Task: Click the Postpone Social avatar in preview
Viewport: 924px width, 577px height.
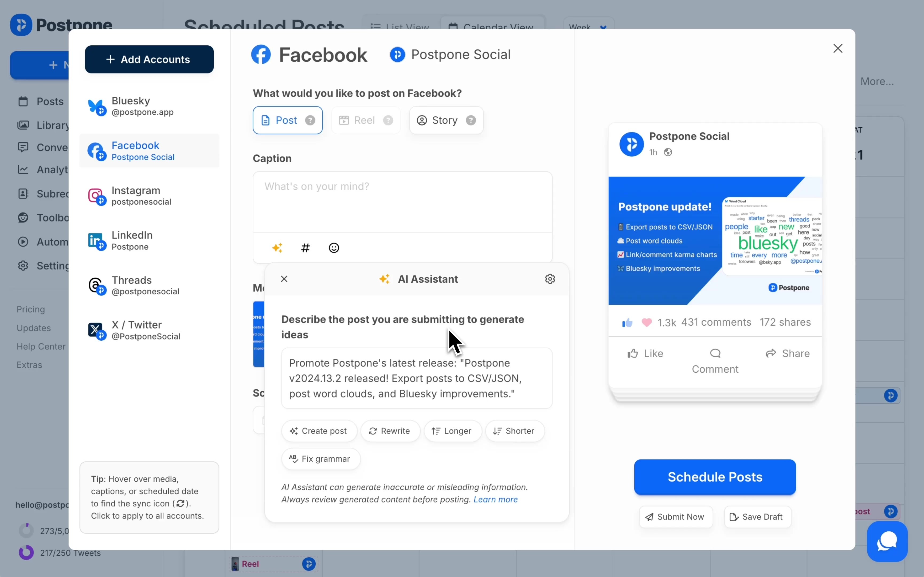Action: (631, 144)
